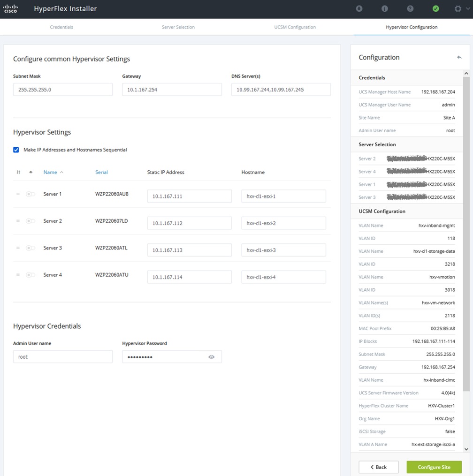Click UCS Server Firmware Version 4.0(4k)

[448, 393]
